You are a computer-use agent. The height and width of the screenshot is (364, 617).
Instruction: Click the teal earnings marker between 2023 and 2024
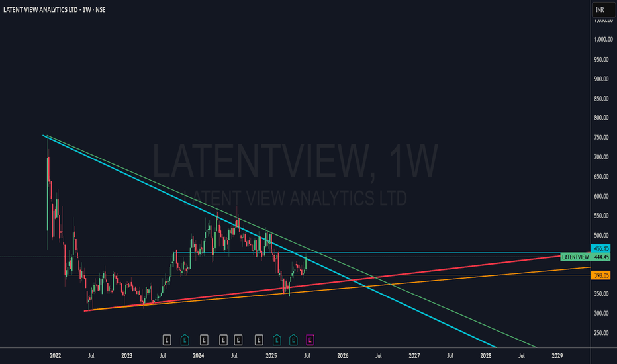coord(185,340)
